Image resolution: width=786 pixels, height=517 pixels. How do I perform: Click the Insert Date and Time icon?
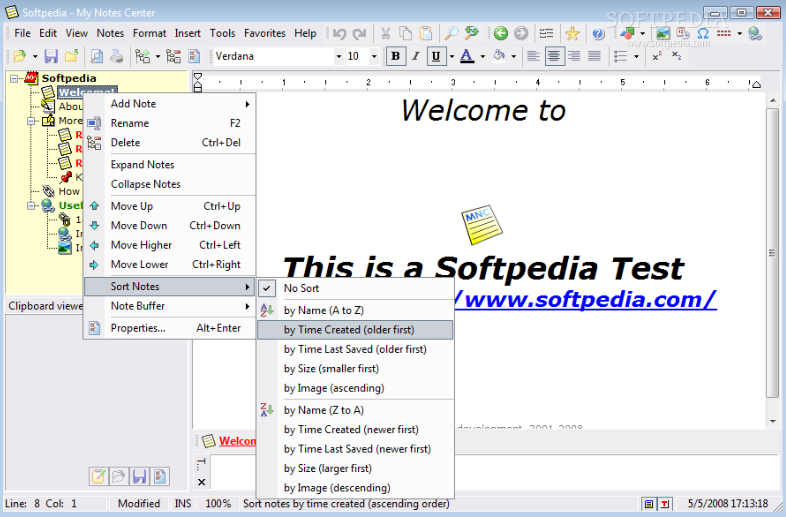(x=683, y=34)
